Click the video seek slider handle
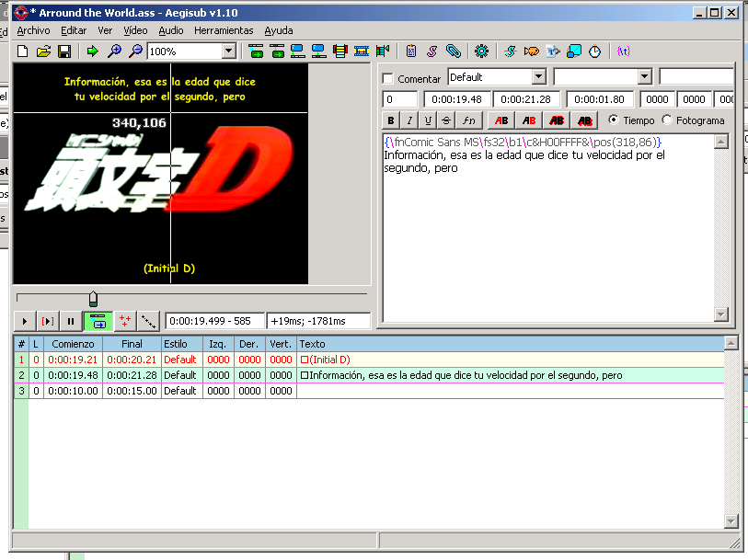 click(x=94, y=299)
